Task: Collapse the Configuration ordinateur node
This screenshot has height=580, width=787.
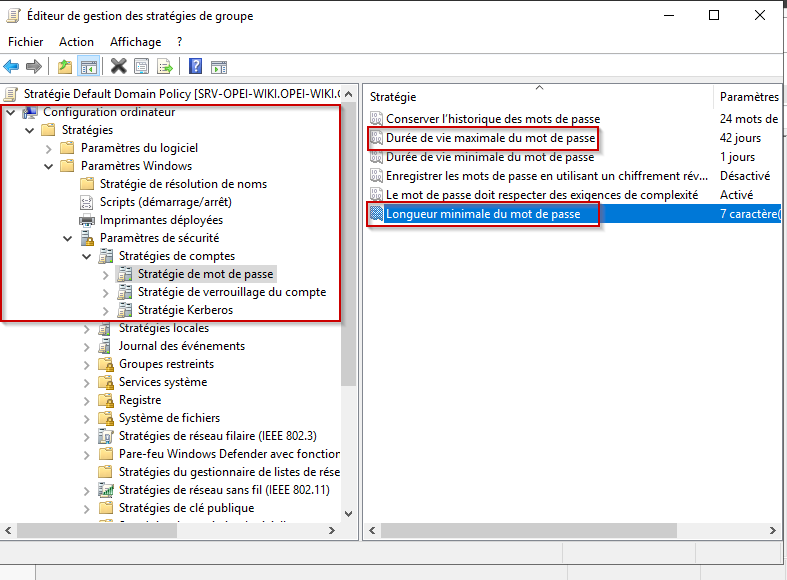Action: point(11,112)
